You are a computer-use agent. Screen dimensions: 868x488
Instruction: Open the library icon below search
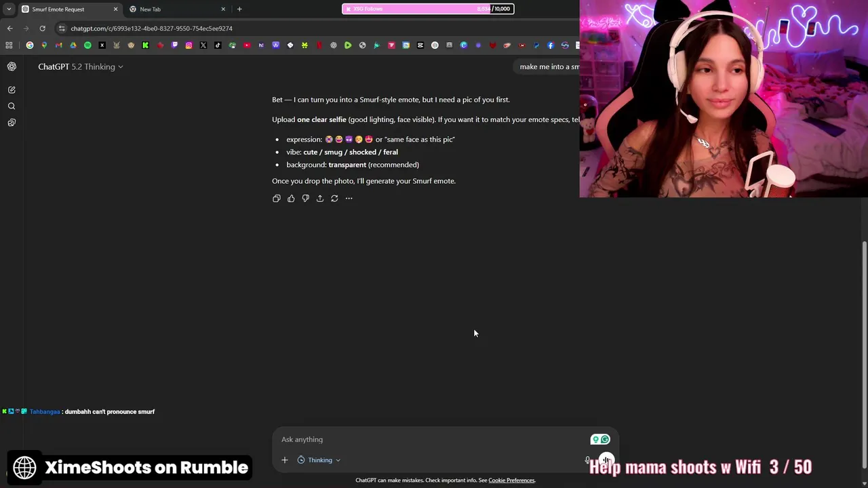(x=12, y=123)
